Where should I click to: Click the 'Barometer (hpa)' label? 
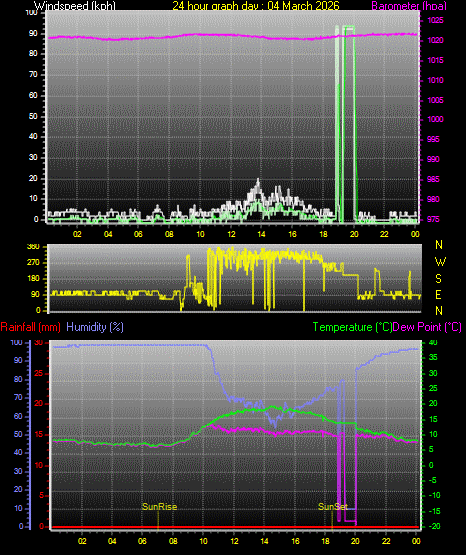click(x=409, y=6)
